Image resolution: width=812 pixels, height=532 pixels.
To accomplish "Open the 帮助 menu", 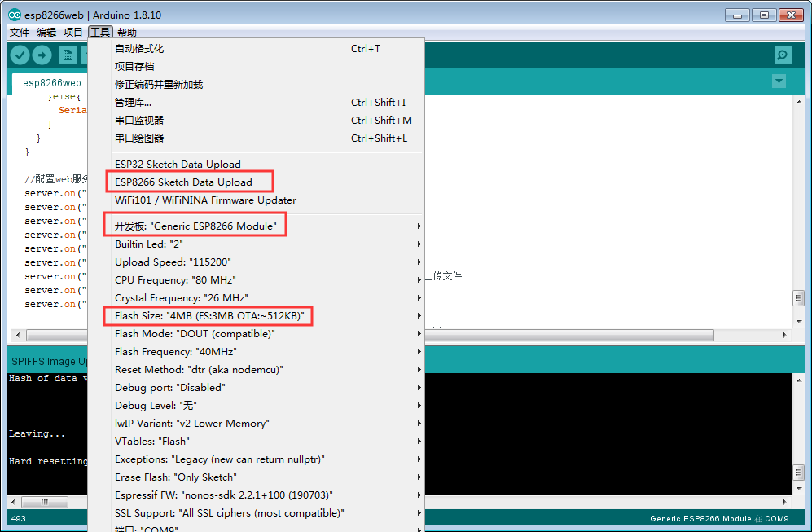I will [x=127, y=32].
